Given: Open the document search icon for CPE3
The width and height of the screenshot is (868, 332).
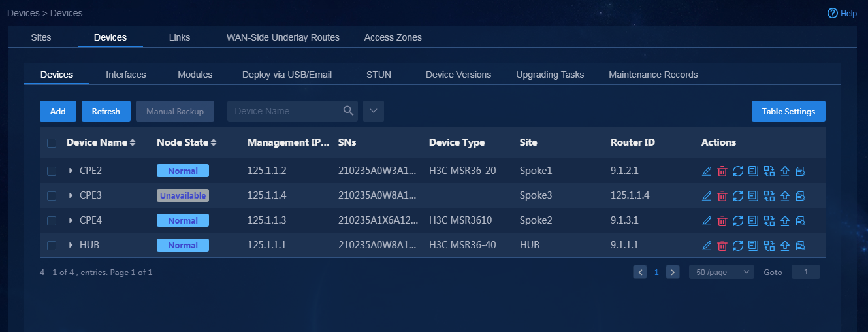Looking at the screenshot, I should point(800,196).
